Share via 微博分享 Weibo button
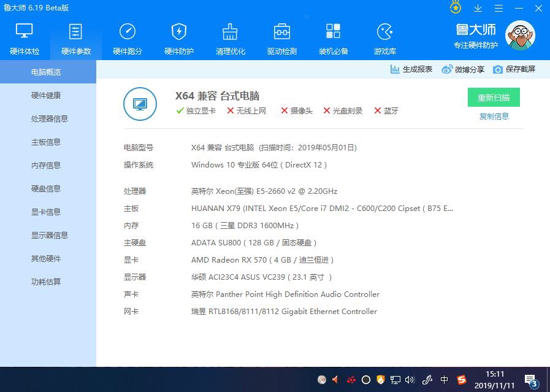550x392 pixels. (463, 69)
